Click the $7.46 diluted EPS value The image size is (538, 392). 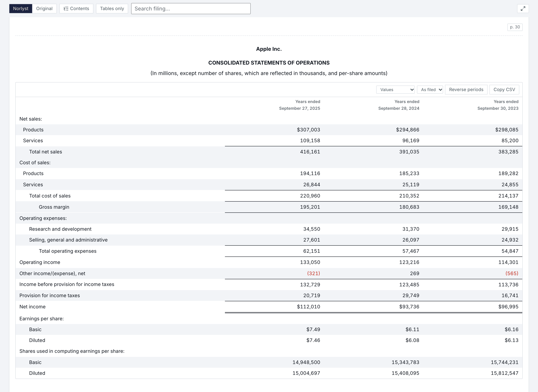313,340
